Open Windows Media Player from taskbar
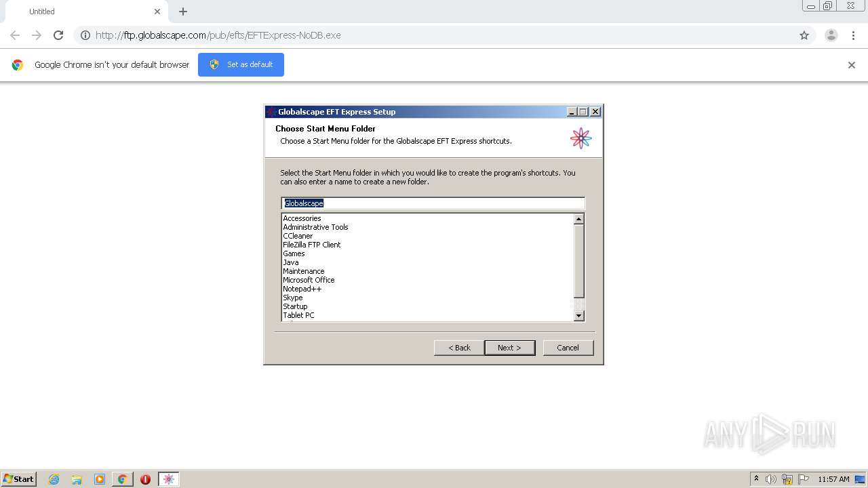The height and width of the screenshot is (488, 868). tap(100, 479)
